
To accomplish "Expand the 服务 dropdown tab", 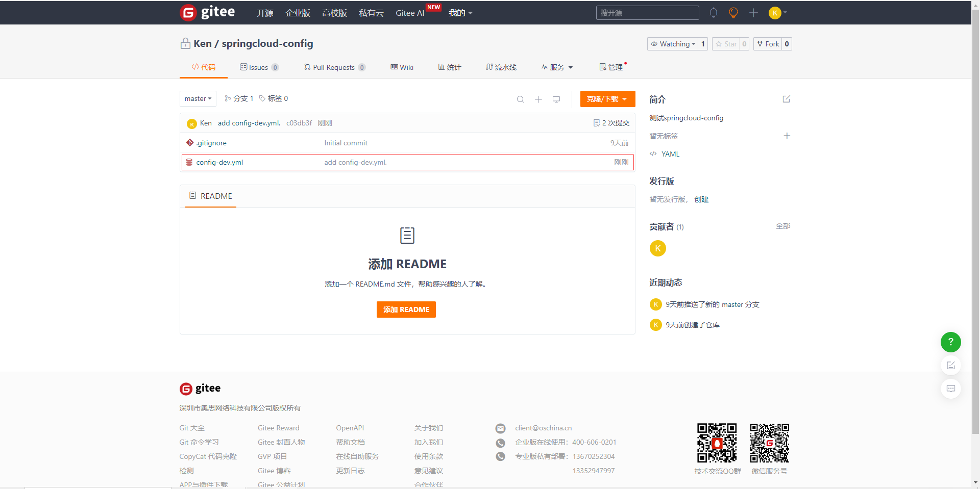I will point(557,67).
